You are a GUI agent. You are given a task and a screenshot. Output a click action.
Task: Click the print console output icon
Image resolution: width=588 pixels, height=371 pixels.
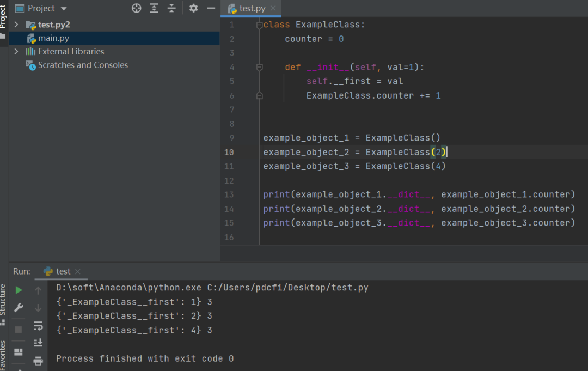(x=38, y=361)
